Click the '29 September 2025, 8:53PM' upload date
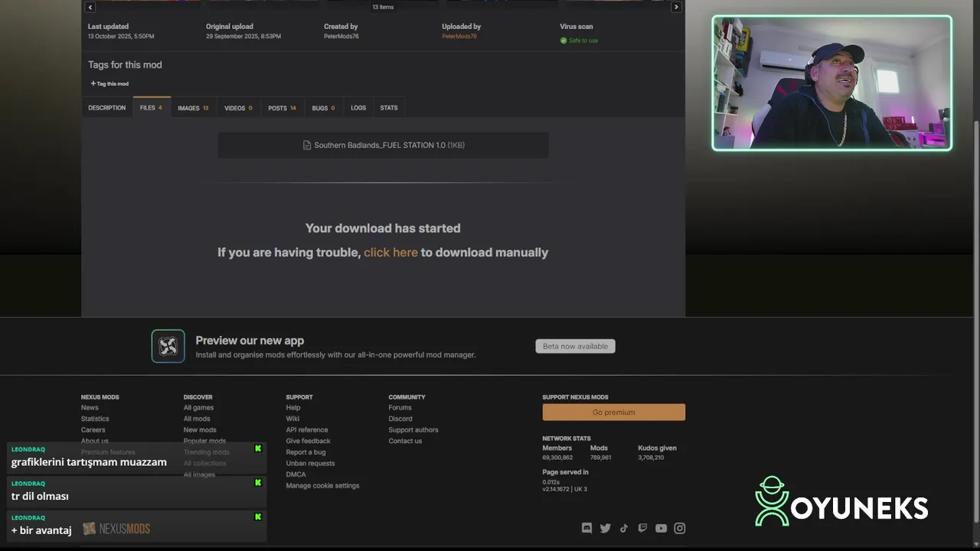This screenshot has height=551, width=980. click(x=243, y=37)
